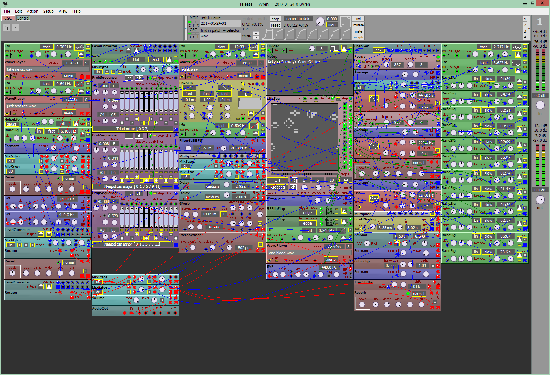Select the pink slot tab at top left
Screen dimensions: 550x375
tap(9, 18)
